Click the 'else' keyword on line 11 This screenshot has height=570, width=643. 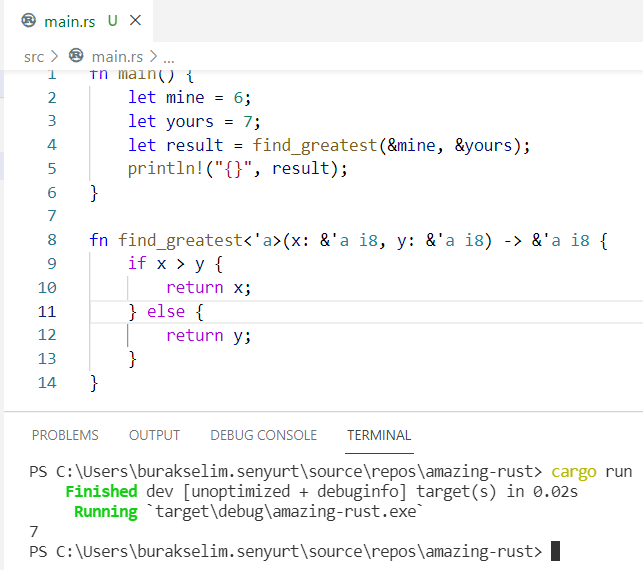(165, 312)
